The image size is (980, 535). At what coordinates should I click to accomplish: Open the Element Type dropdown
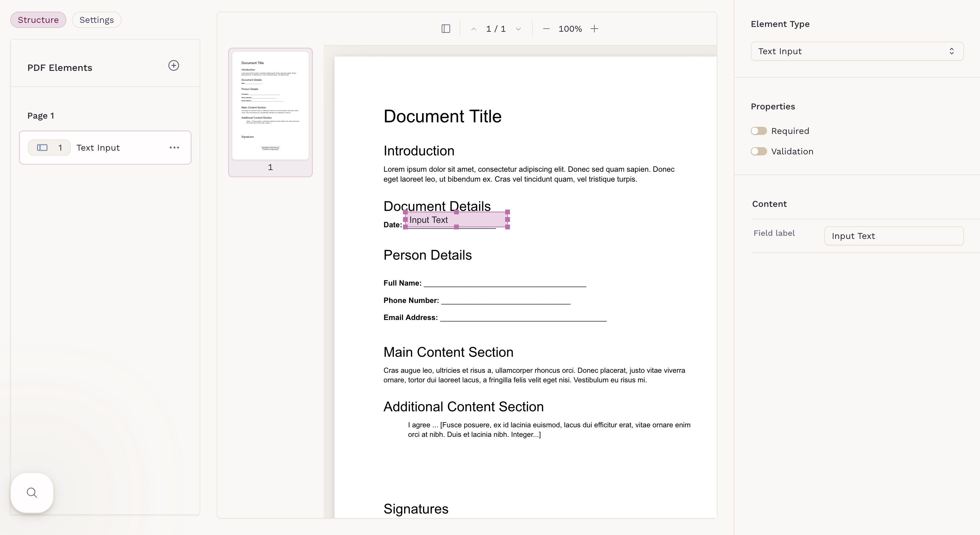coord(857,51)
